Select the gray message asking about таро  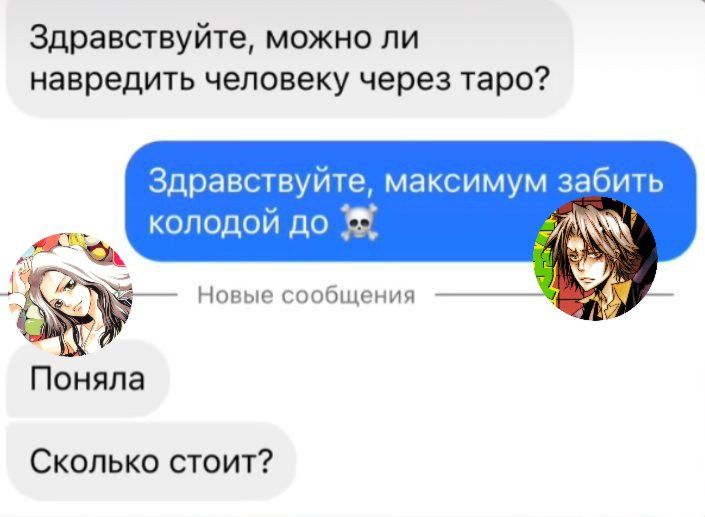click(x=290, y=58)
